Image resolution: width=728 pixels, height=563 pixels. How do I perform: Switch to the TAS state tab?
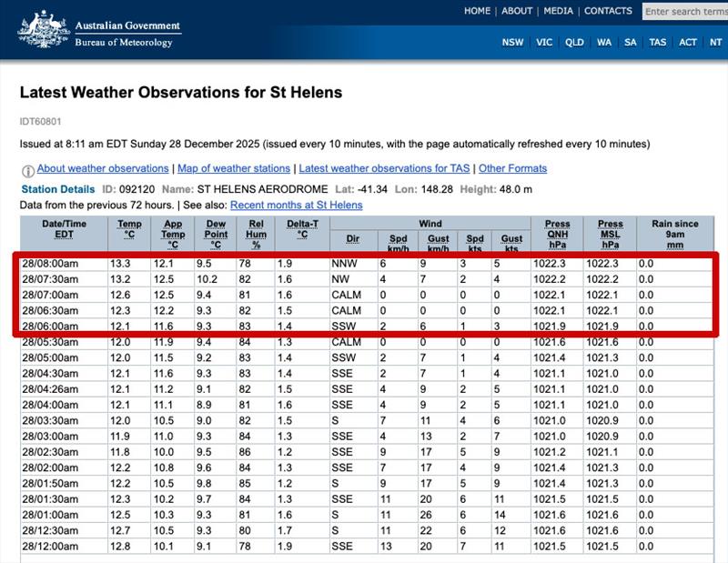657,42
